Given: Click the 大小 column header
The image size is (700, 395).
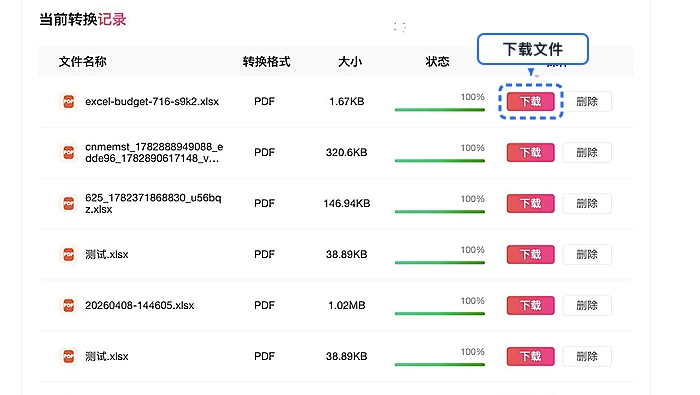Looking at the screenshot, I should pyautogui.click(x=350, y=61).
